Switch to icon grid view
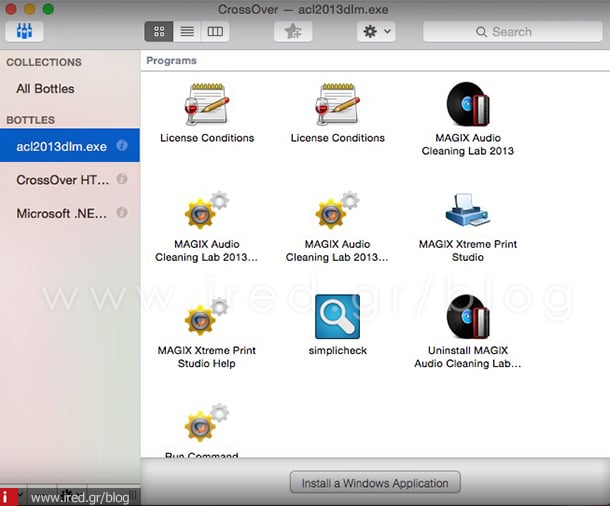Viewport: 610px width, 506px height. tap(159, 32)
